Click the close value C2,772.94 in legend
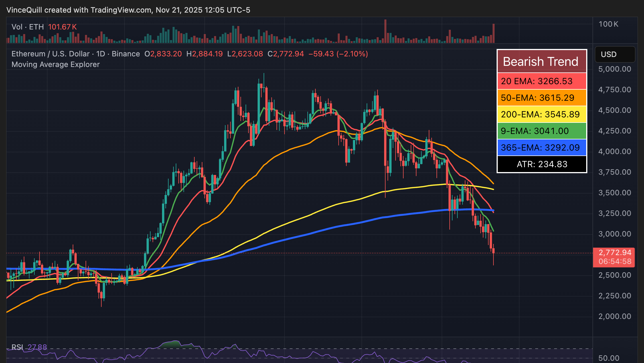 (x=286, y=54)
